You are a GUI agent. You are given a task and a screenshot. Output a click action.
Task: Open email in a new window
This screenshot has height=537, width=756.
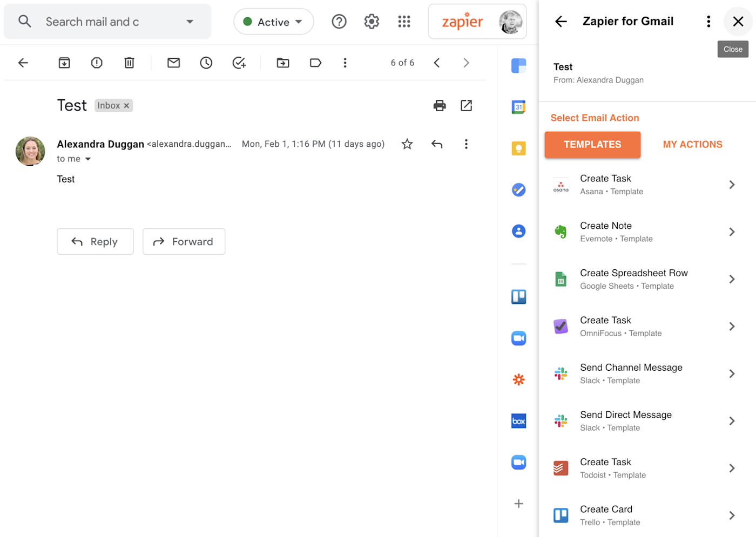(467, 105)
